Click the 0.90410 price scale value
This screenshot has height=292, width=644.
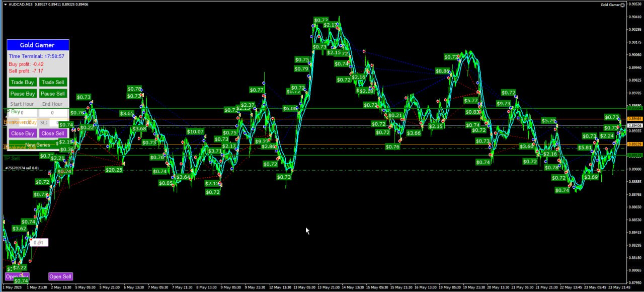click(x=636, y=16)
